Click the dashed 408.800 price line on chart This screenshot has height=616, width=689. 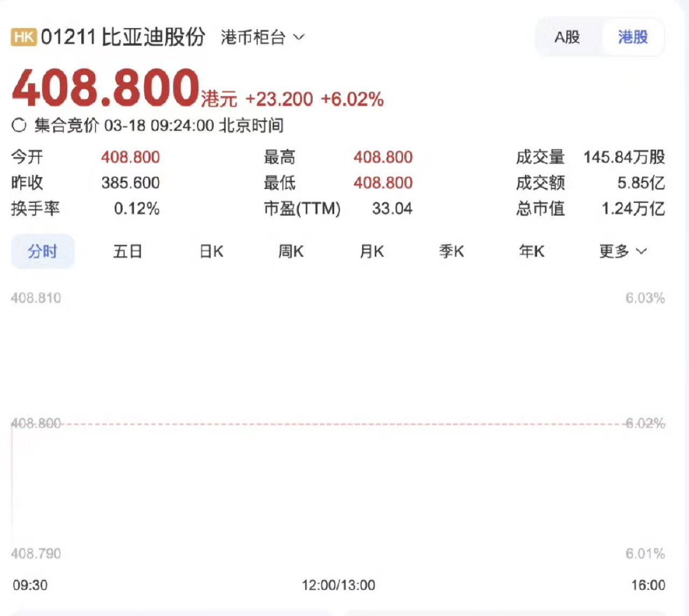(344, 424)
